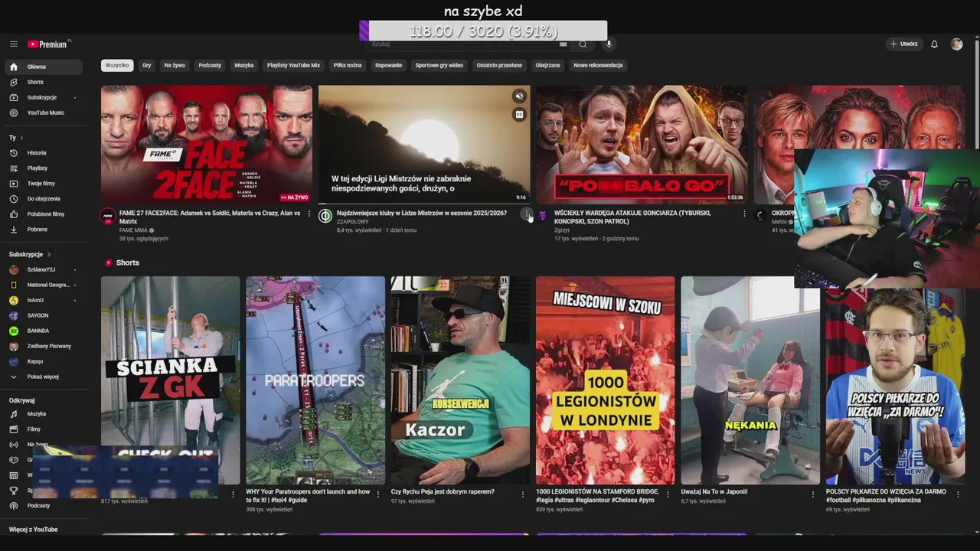980x551 pixels.
Task: Open Polubione filmy liked videos
Action: (x=43, y=214)
